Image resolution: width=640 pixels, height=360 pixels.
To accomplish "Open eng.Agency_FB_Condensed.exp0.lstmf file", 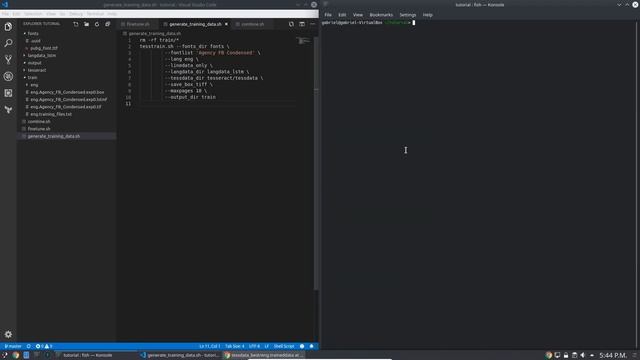I will pos(68,100).
